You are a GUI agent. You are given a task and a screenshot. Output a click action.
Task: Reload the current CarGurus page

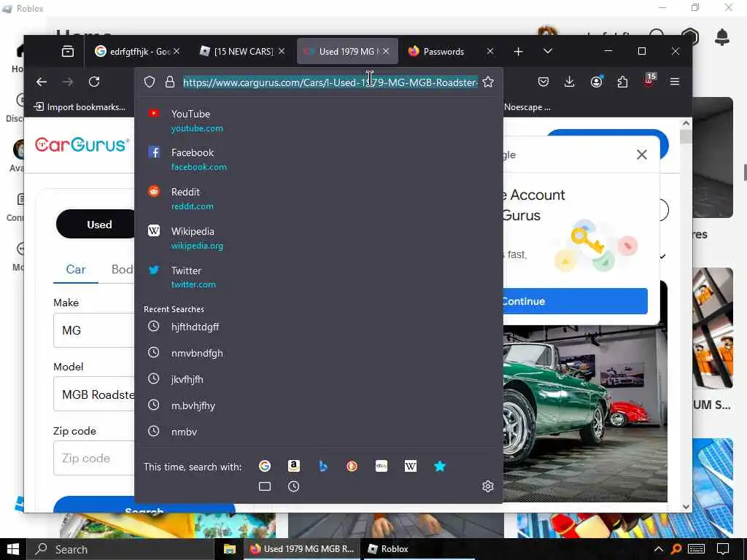(x=94, y=82)
